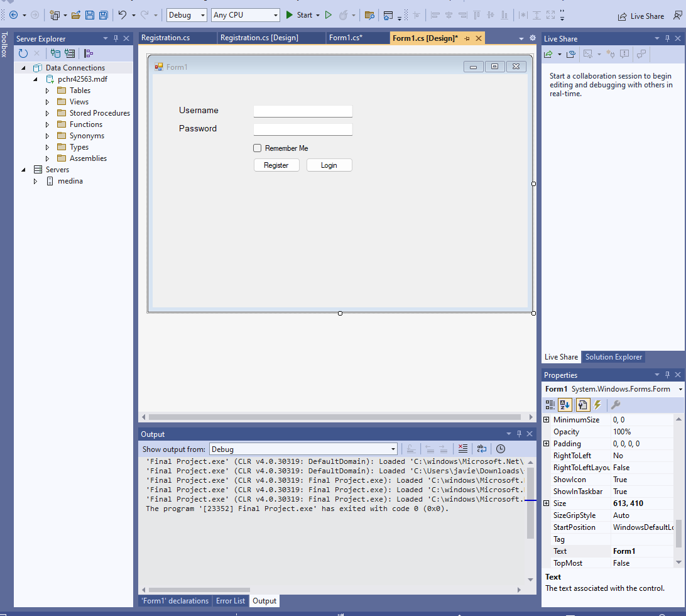Expand the Tables node
The image size is (686, 616).
pos(47,91)
